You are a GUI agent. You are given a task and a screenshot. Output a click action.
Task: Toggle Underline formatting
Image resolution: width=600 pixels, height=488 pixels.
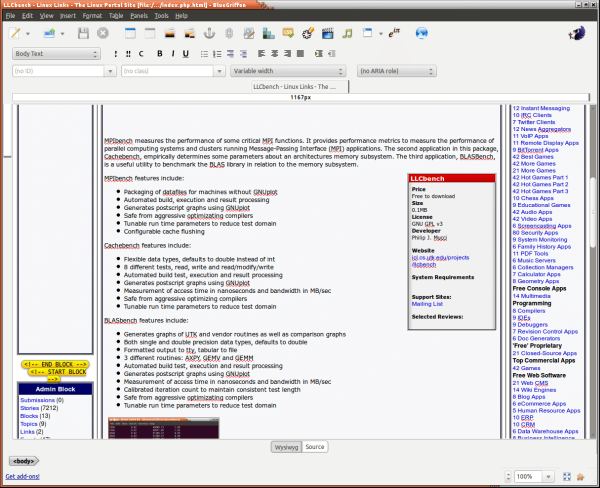tap(186, 54)
